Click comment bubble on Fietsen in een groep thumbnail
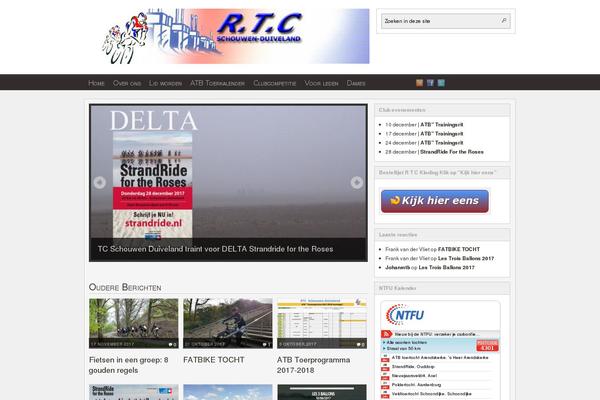600x400 pixels. point(172,344)
